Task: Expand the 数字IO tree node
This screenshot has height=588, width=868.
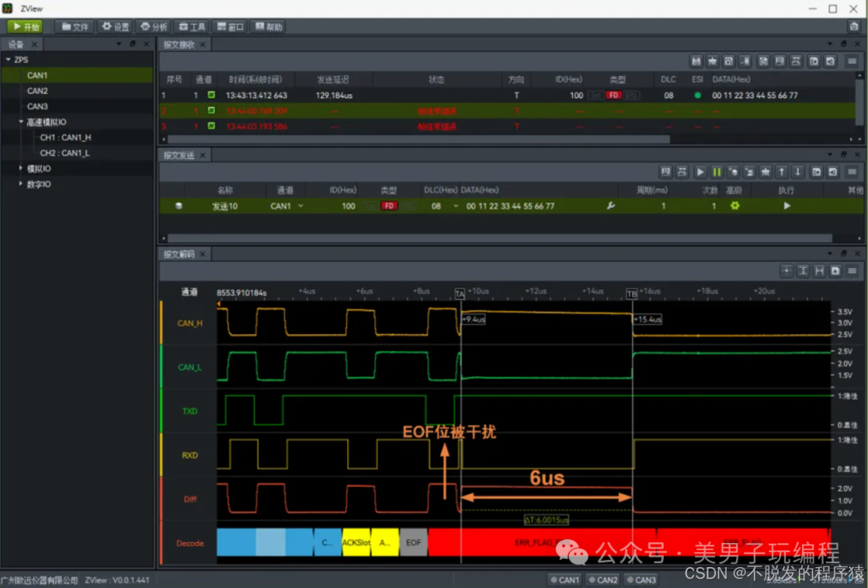Action: [x=21, y=184]
